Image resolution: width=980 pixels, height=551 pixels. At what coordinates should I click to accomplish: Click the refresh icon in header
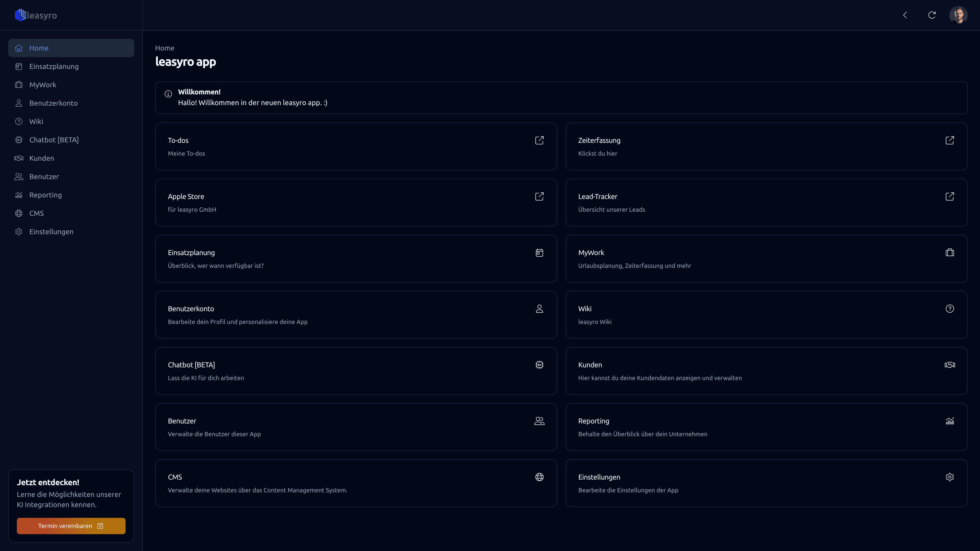[932, 15]
